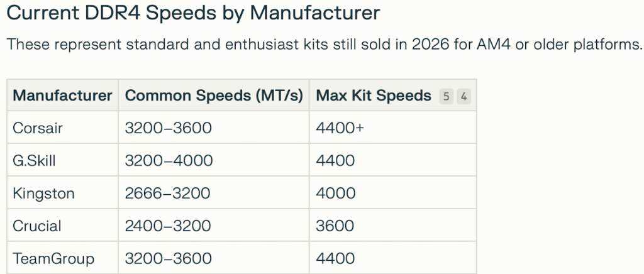Click Kingston's 4000 max kit speed cell

(335, 193)
